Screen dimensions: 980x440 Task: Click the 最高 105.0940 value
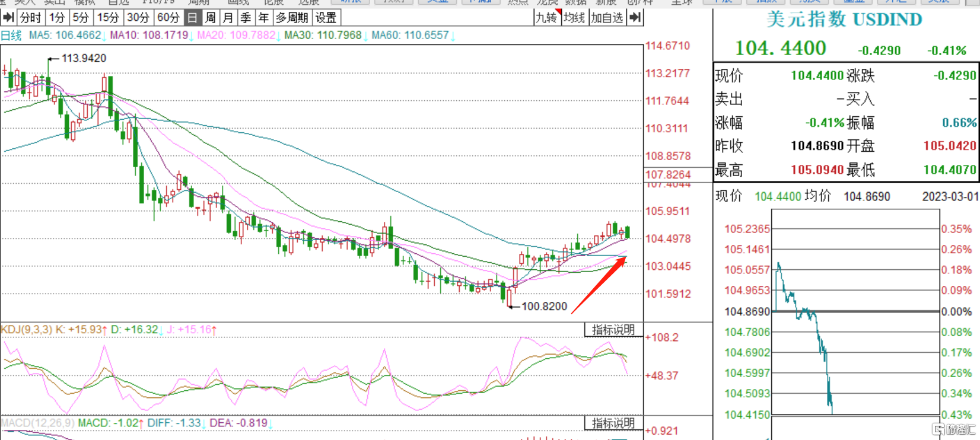point(817,170)
